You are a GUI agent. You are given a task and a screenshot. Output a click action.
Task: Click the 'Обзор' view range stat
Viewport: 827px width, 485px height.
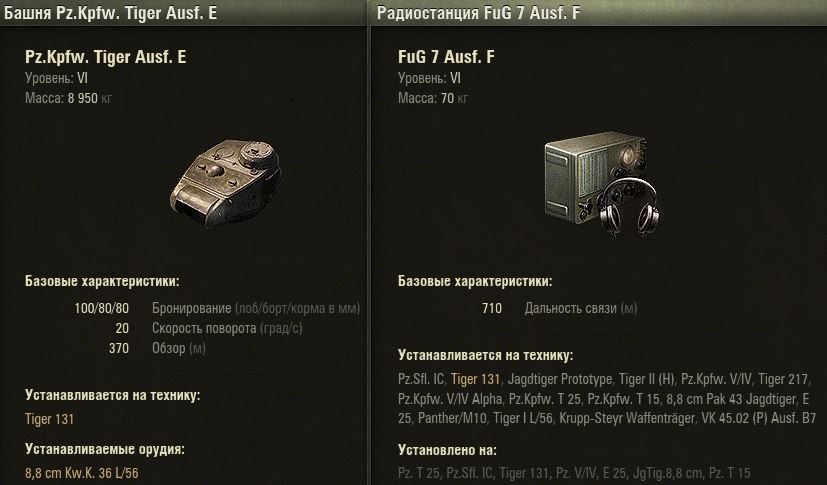coord(178,348)
